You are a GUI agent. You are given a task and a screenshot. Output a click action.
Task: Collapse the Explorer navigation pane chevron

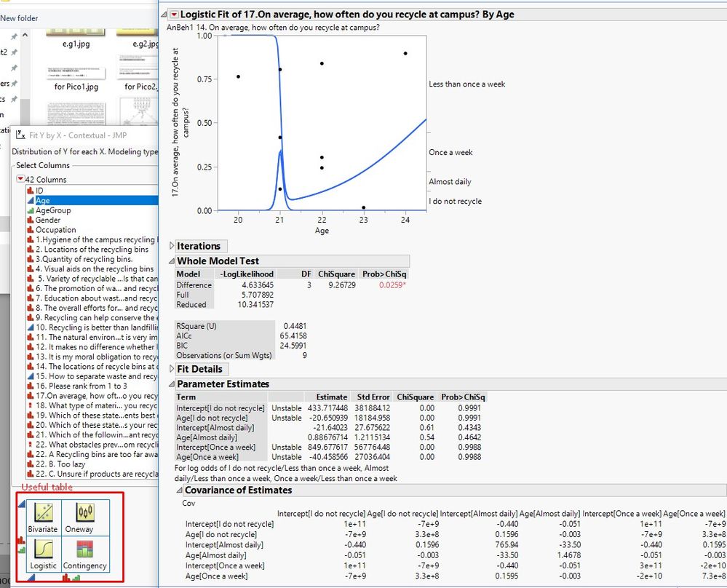pos(25,35)
